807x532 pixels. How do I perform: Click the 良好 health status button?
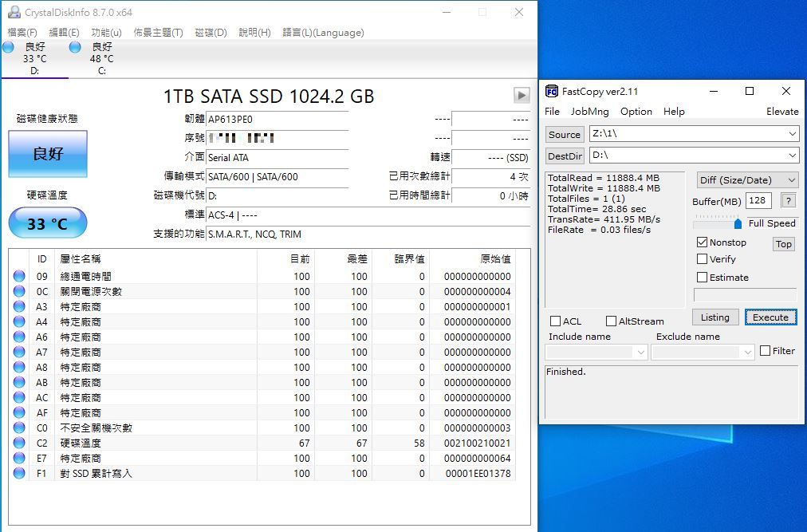[x=48, y=153]
